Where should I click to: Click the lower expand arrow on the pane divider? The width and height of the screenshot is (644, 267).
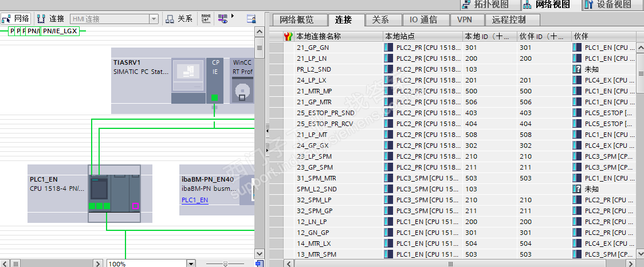pos(267,150)
